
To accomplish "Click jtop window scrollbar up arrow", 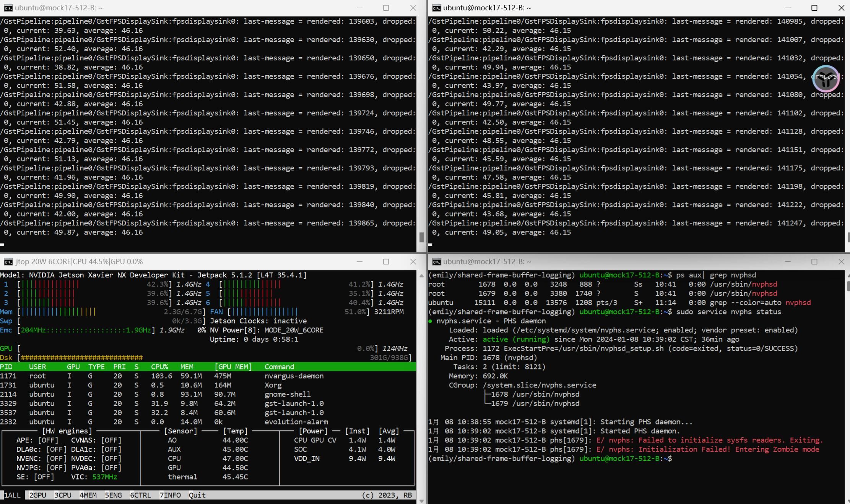I will point(421,275).
